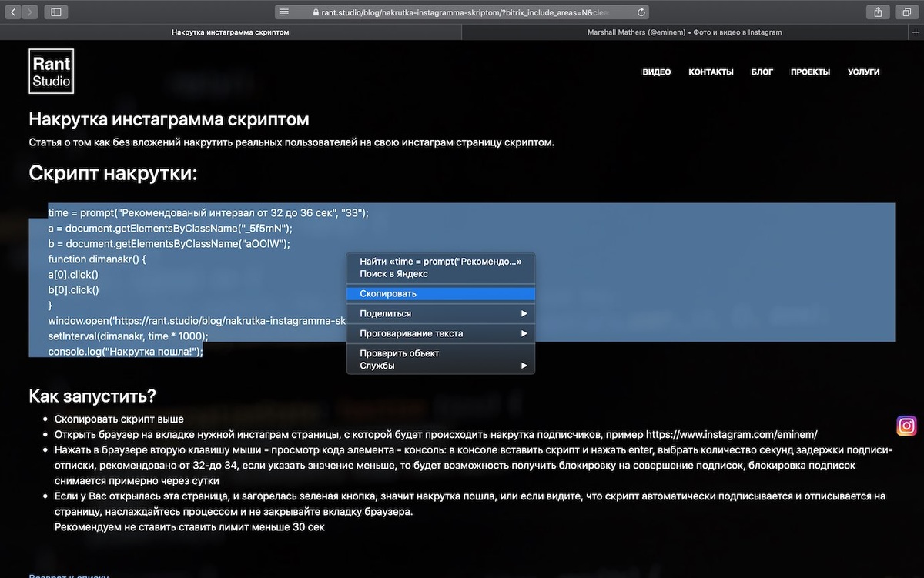Go forward with Safari's forward arrow
This screenshot has height=578, width=924.
click(29, 12)
